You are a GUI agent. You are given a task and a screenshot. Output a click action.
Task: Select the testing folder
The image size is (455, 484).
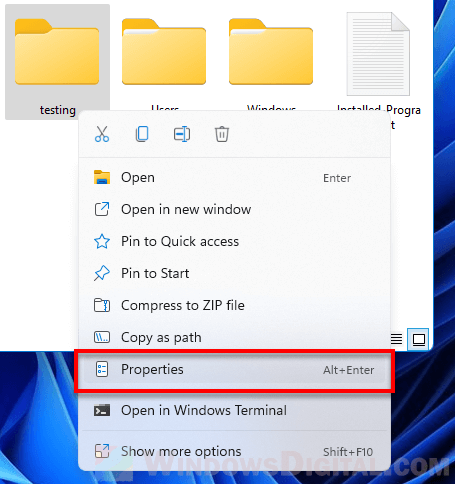pos(57,62)
